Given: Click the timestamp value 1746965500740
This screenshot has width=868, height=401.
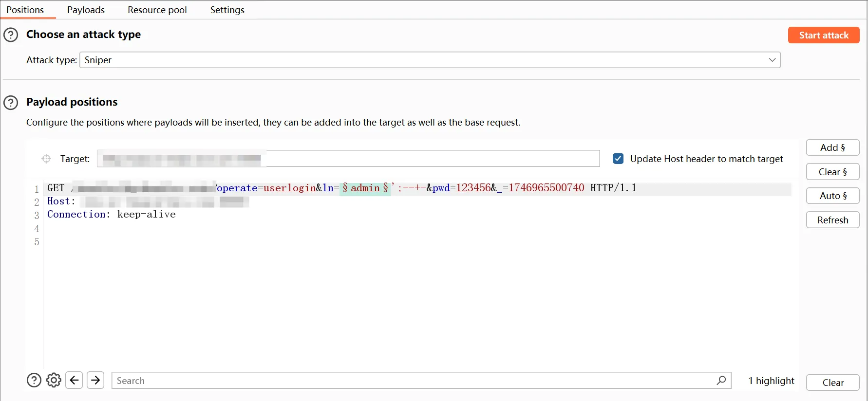Looking at the screenshot, I should click(547, 188).
